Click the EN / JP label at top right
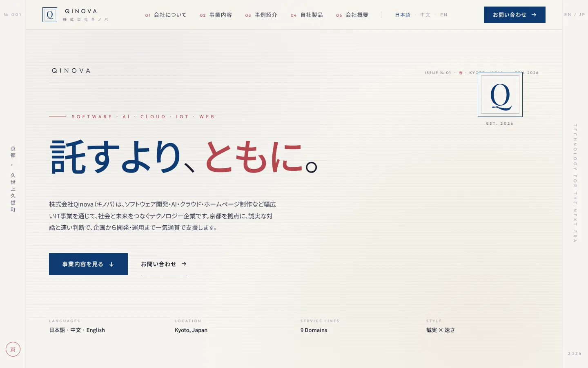 tap(575, 15)
